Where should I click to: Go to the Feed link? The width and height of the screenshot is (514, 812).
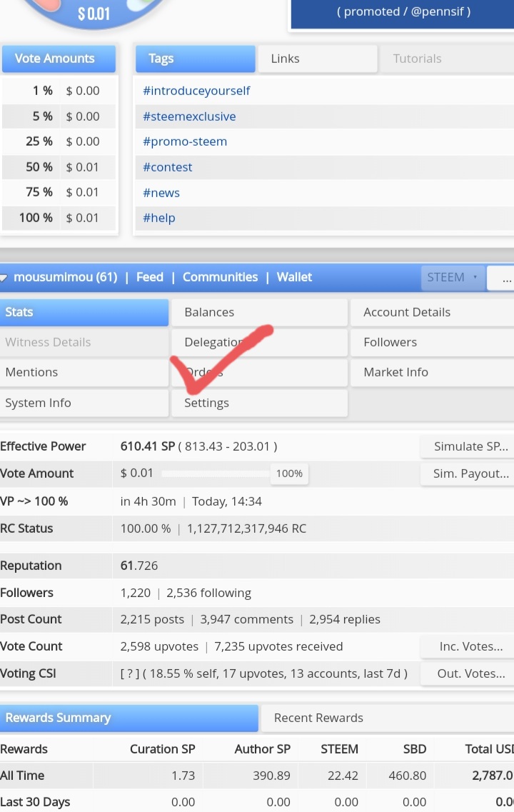pos(150,278)
